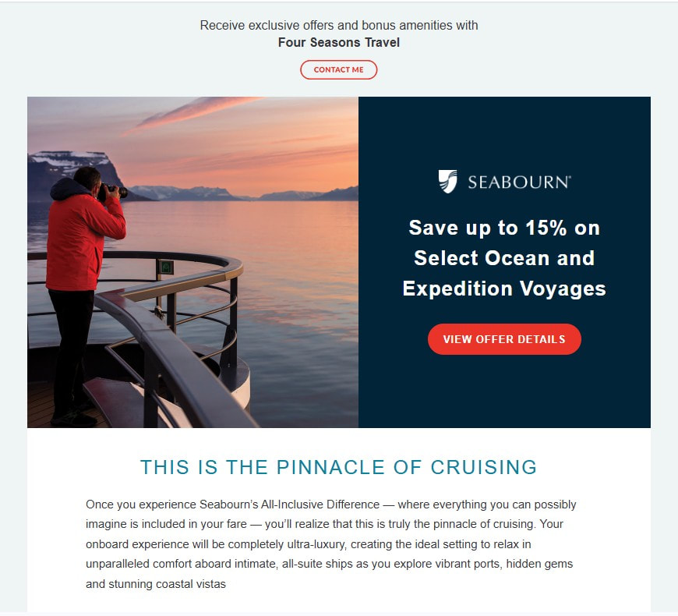The width and height of the screenshot is (678, 616).
Task: Click the CONTACT ME button
Action: click(x=338, y=69)
